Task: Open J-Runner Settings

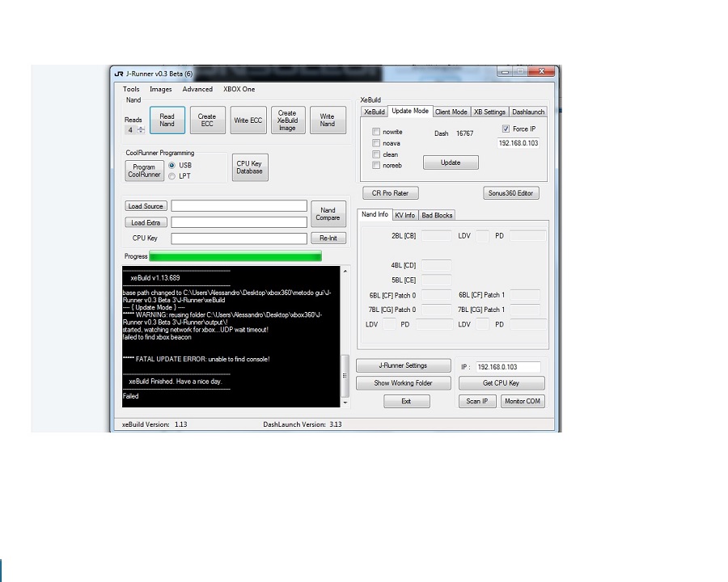Action: 403,365
